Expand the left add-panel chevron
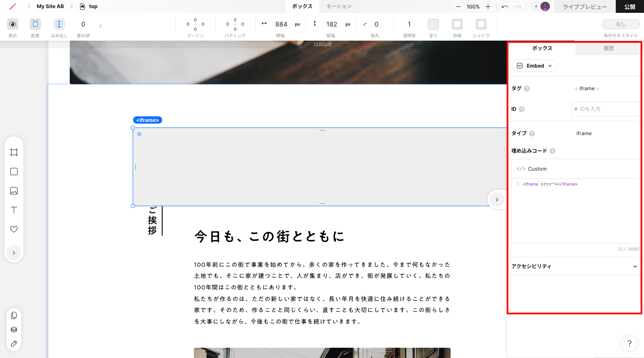Viewport: 644px width, 358px height. tap(14, 253)
